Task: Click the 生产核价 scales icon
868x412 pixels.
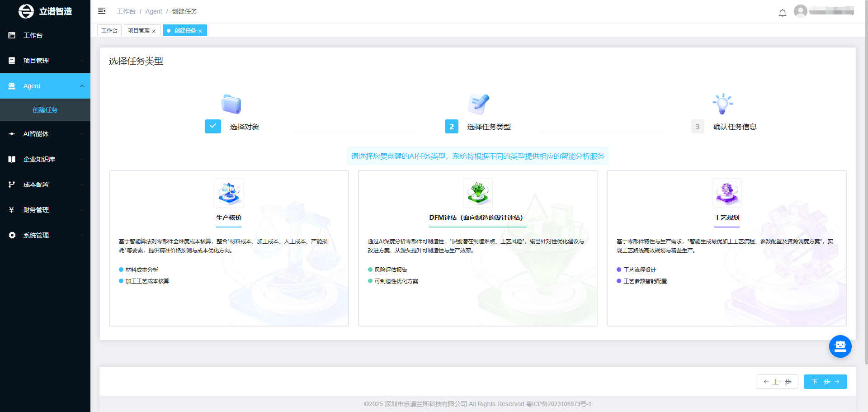Action: click(229, 193)
